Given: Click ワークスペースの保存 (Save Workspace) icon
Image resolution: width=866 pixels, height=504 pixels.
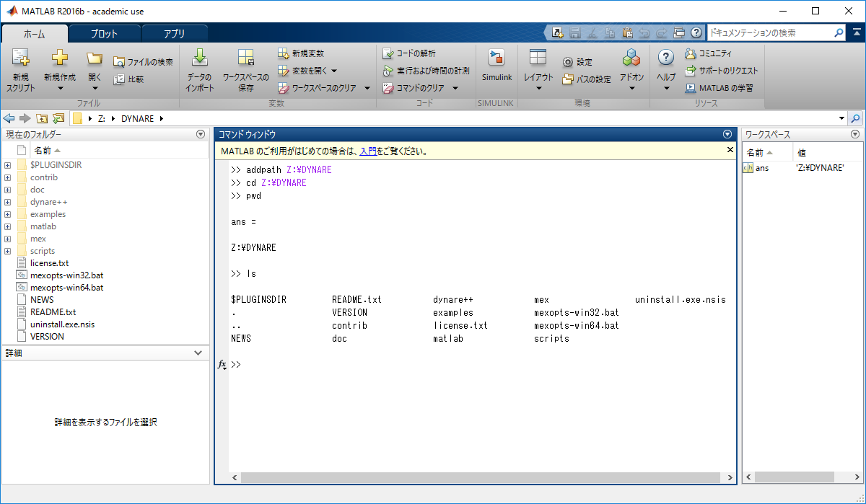Looking at the screenshot, I should pos(245,58).
